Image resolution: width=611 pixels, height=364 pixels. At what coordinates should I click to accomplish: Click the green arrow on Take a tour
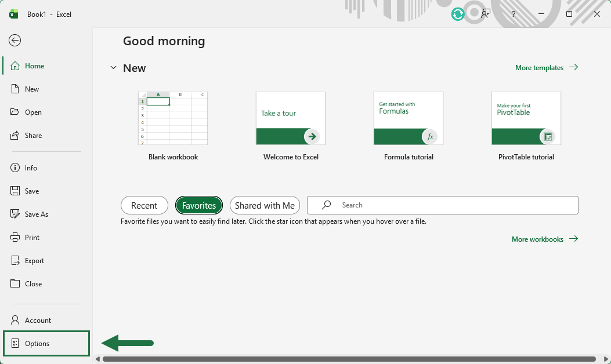[x=312, y=136]
